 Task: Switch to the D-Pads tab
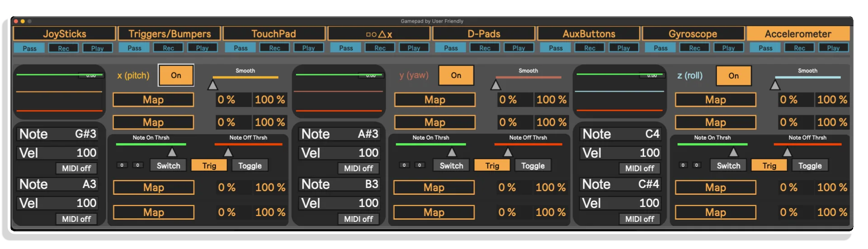click(484, 34)
